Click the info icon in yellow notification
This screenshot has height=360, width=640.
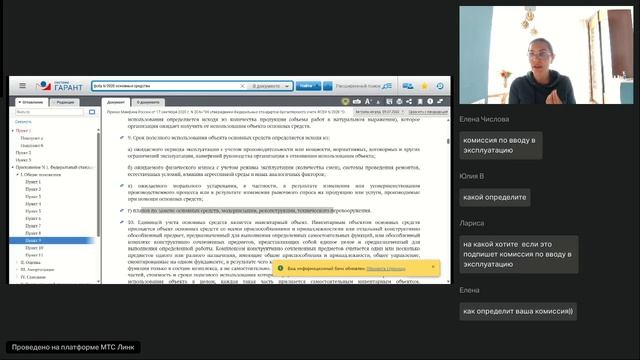point(280,268)
